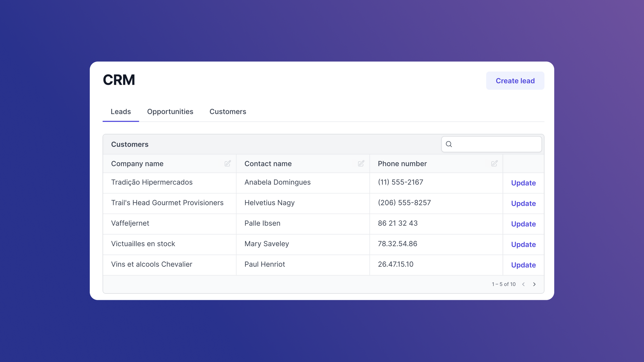Open the Customers tab
Screen dimensions: 644x362
click(228, 112)
